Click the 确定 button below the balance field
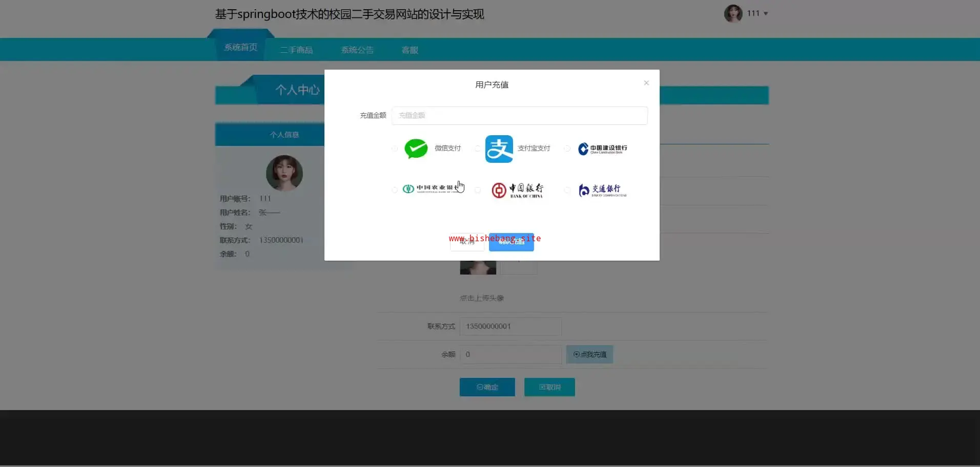The height and width of the screenshot is (467, 980). pyautogui.click(x=487, y=387)
